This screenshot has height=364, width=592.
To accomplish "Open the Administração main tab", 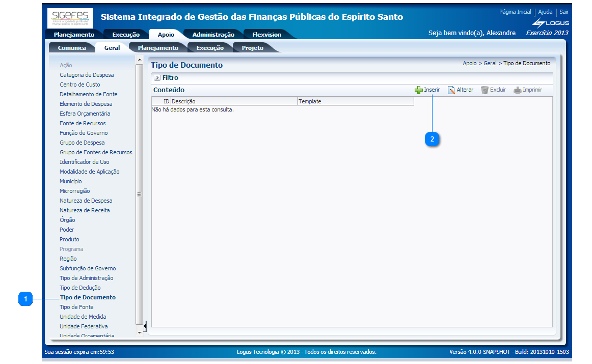I will (x=213, y=35).
